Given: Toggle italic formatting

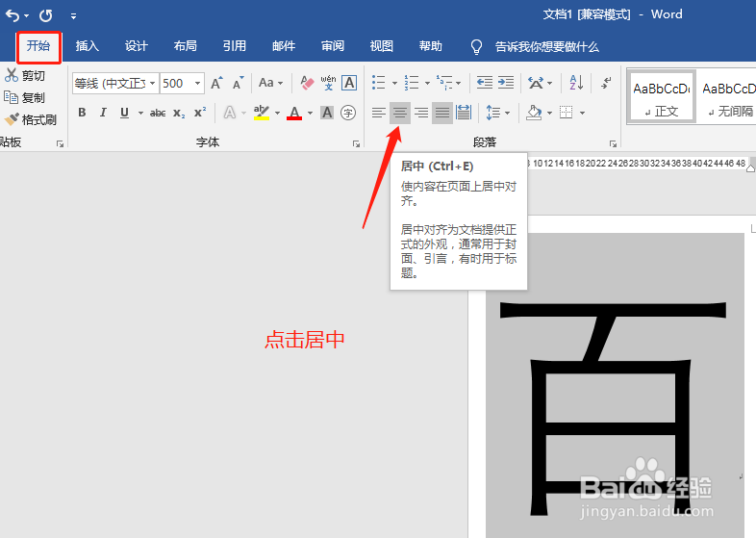Looking at the screenshot, I should [x=103, y=113].
